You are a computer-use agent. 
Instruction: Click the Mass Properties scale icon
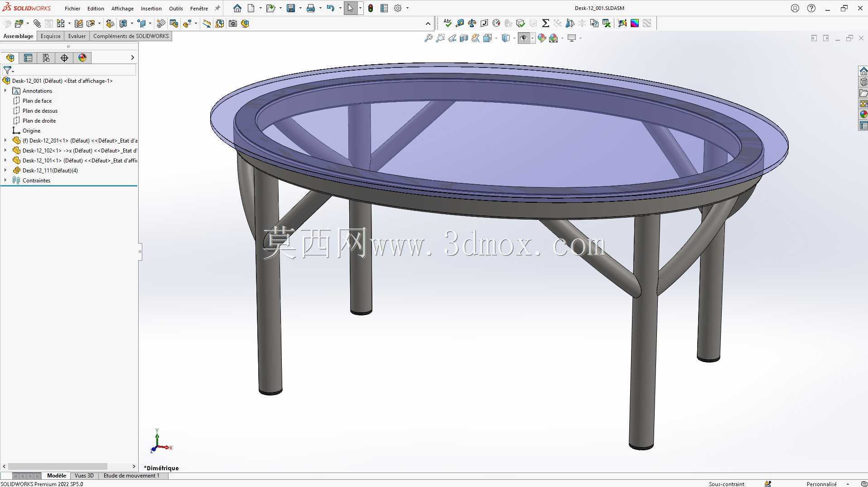click(472, 23)
